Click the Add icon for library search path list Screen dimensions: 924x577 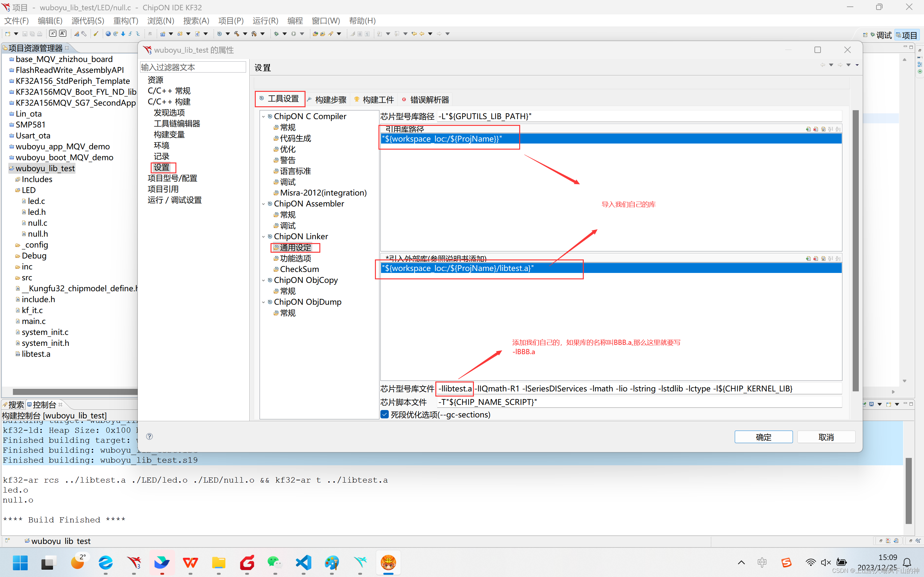click(808, 129)
